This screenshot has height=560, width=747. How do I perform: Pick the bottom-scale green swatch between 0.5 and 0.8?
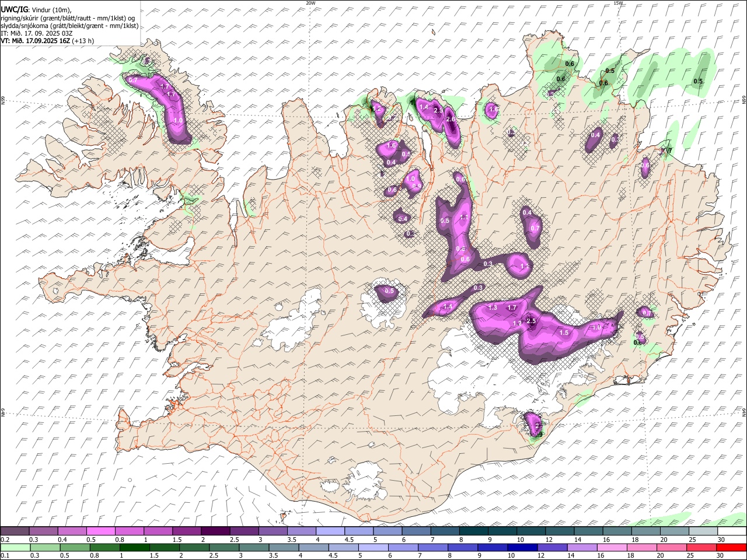click(75, 548)
